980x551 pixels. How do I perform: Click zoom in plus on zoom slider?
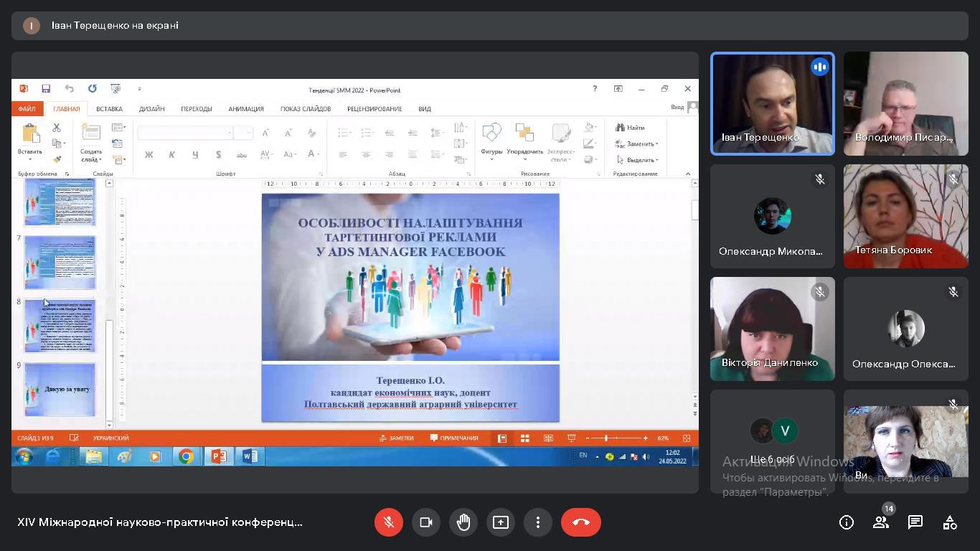645,438
